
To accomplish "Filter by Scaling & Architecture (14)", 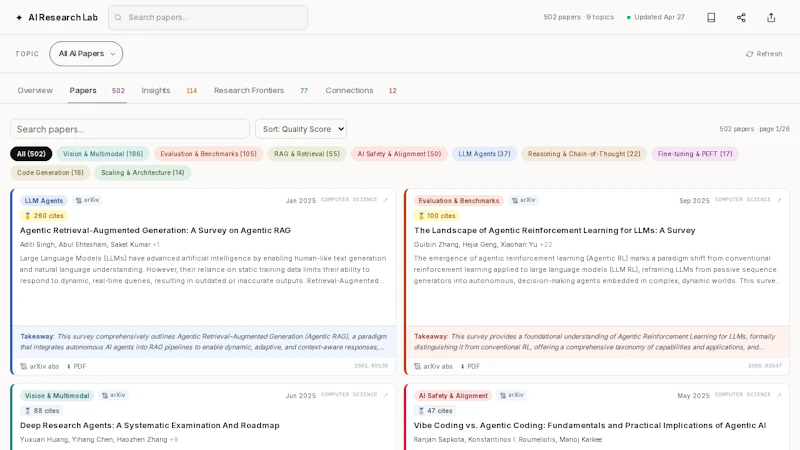I will (142, 172).
